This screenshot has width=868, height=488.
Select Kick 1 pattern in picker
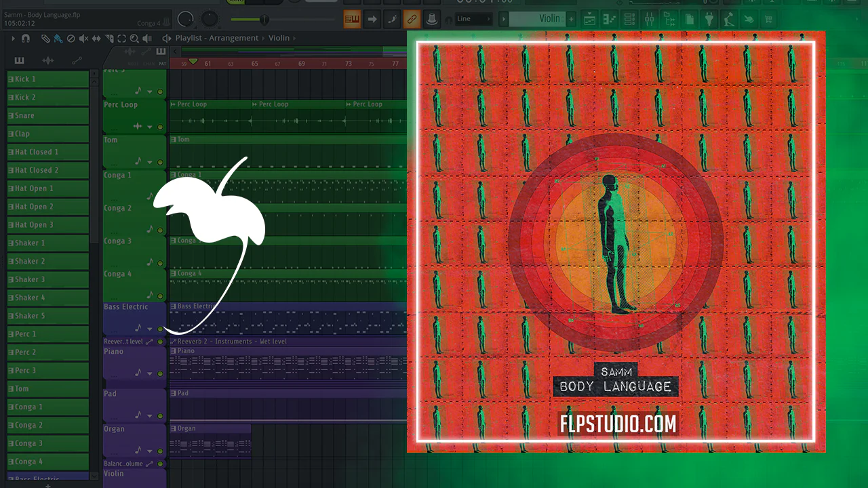pyautogui.click(x=48, y=79)
